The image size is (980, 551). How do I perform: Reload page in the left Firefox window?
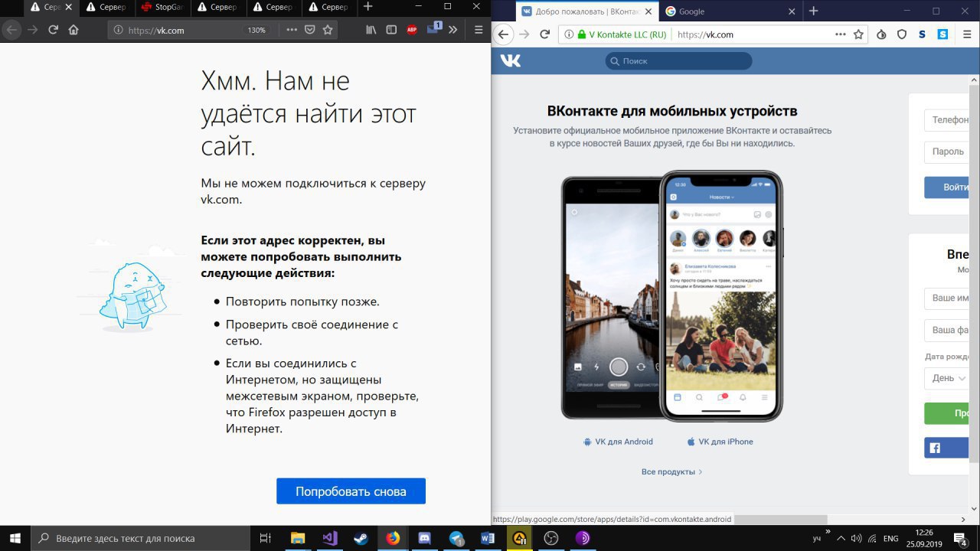coord(53,30)
